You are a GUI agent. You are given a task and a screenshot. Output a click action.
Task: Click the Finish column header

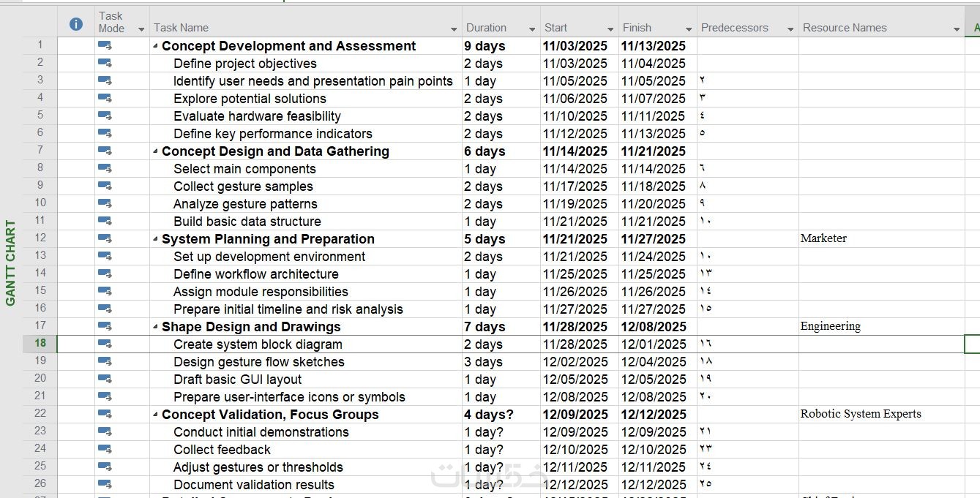click(x=637, y=28)
